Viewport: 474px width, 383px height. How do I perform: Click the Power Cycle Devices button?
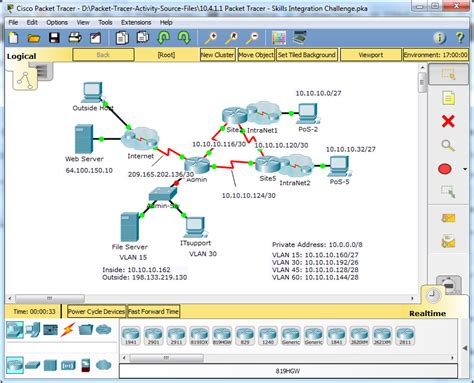click(96, 311)
